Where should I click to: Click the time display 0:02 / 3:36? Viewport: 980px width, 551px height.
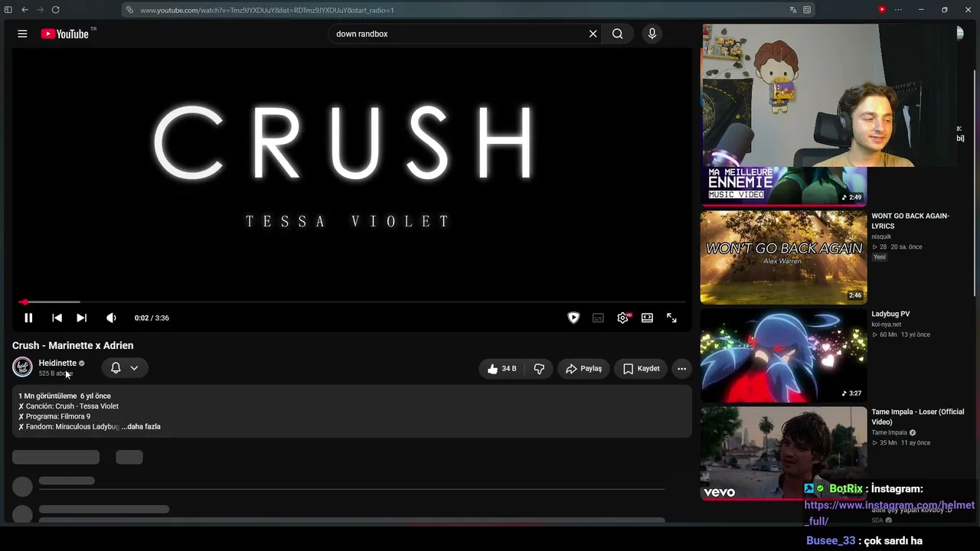point(152,318)
